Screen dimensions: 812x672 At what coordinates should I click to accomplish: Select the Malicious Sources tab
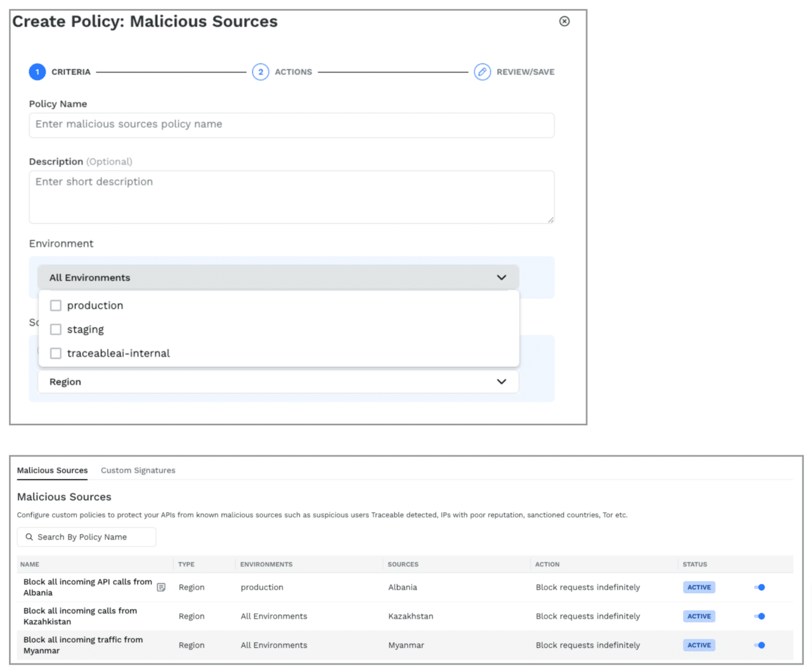[53, 470]
